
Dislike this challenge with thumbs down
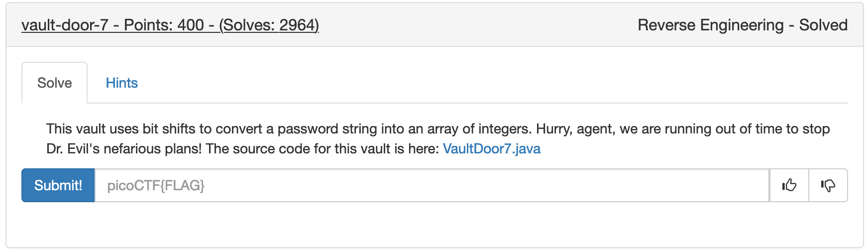coord(828,186)
